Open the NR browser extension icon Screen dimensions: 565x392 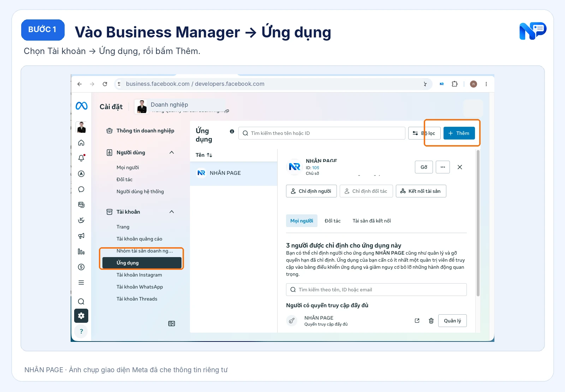pyautogui.click(x=442, y=84)
